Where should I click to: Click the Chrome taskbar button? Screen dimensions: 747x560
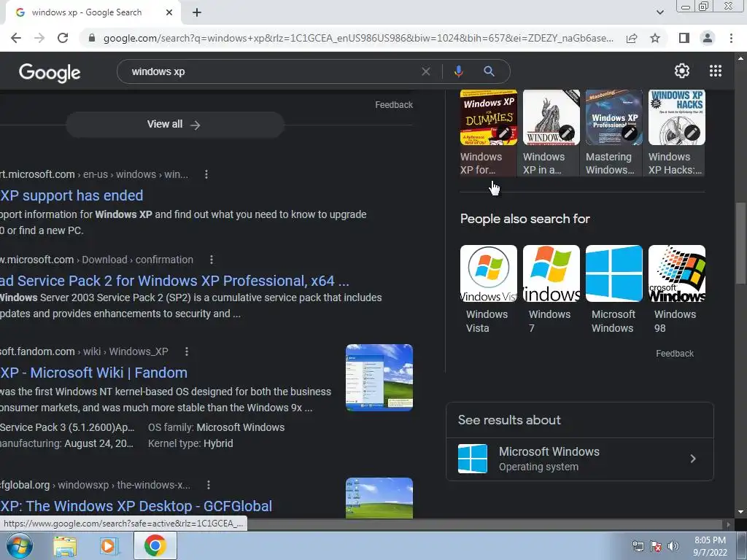click(155, 545)
